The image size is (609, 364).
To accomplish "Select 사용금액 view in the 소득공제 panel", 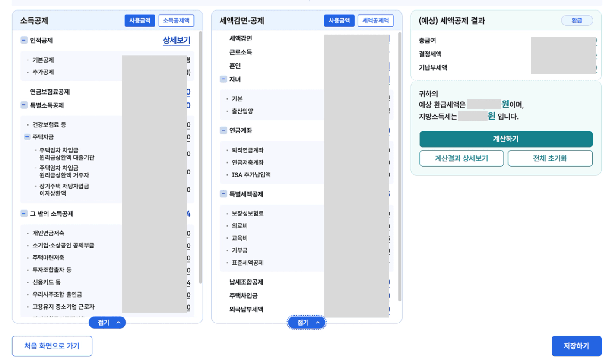I will [140, 20].
